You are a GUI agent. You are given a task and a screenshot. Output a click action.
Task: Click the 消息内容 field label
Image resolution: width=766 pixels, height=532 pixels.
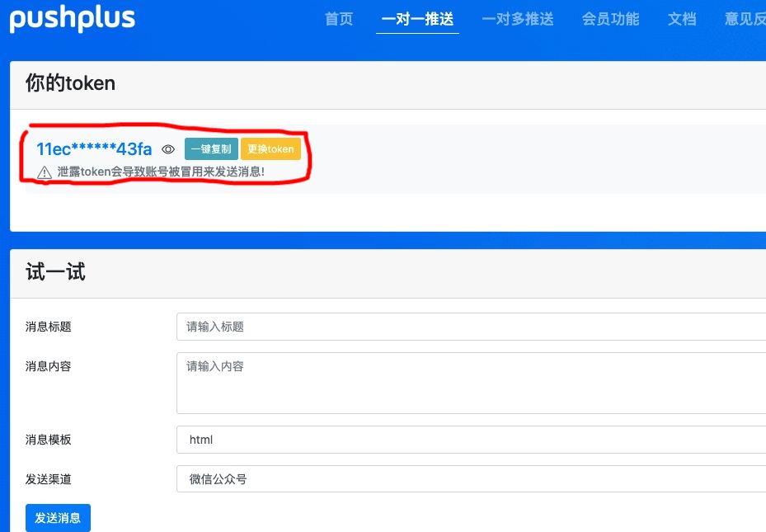49,366
